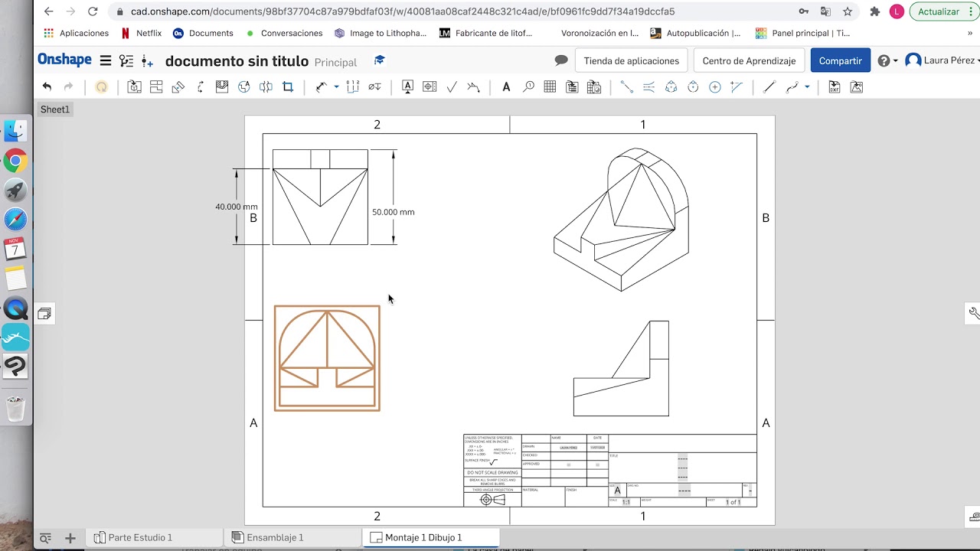Screen dimensions: 980x551
Task: Click the orange Update drawing icon
Action: pos(101,87)
